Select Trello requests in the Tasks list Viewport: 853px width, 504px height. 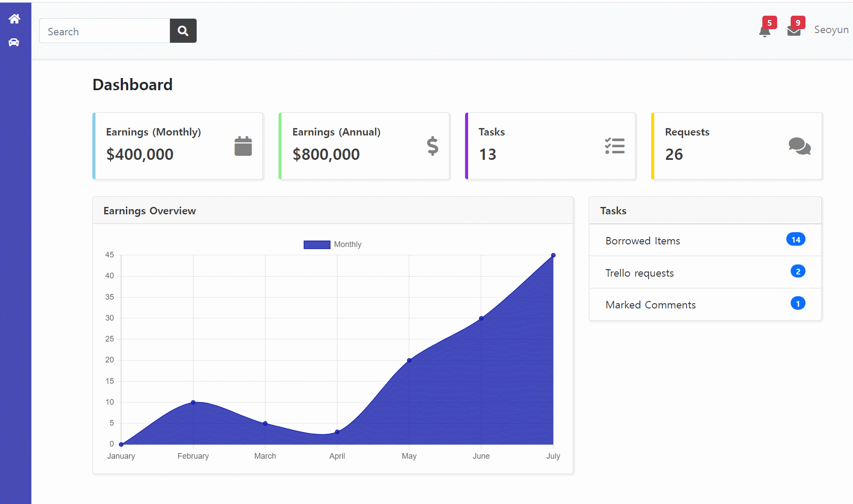tap(639, 273)
